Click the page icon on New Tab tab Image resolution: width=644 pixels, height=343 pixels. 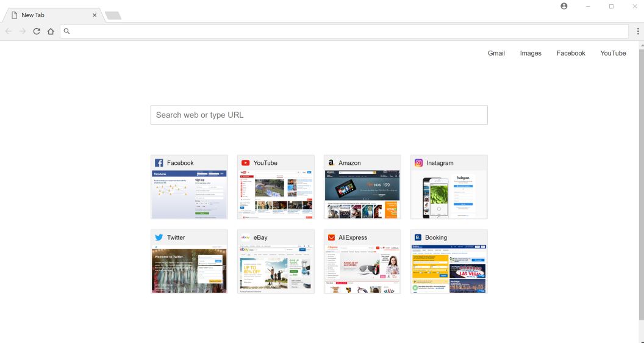tap(15, 15)
